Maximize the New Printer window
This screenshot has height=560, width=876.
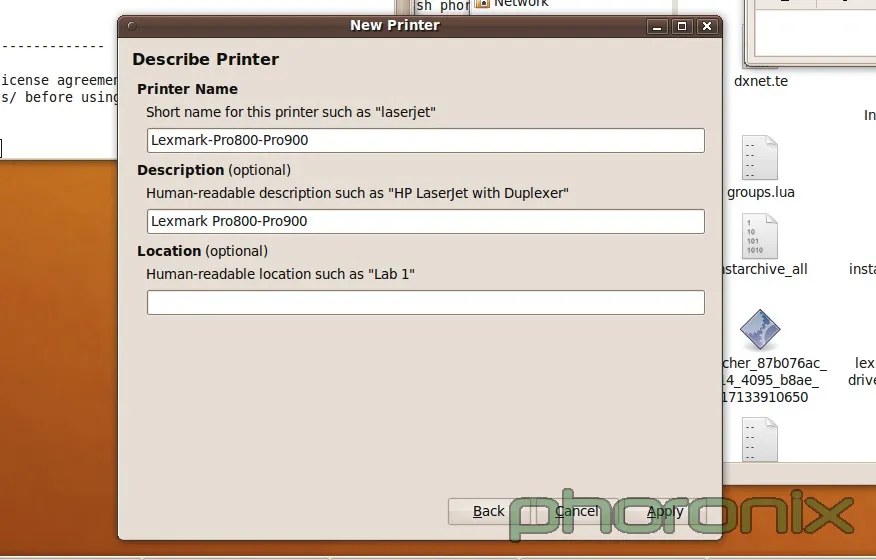coord(682,26)
